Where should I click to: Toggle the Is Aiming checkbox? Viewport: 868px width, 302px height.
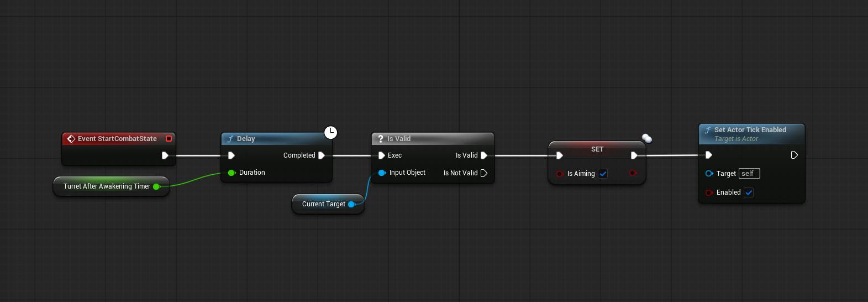(603, 174)
